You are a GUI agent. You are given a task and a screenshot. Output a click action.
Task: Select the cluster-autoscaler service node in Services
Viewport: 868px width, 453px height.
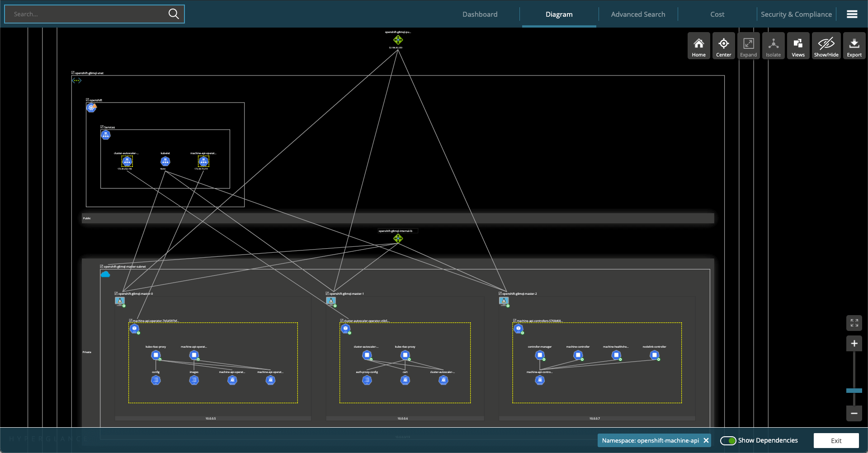(127, 161)
